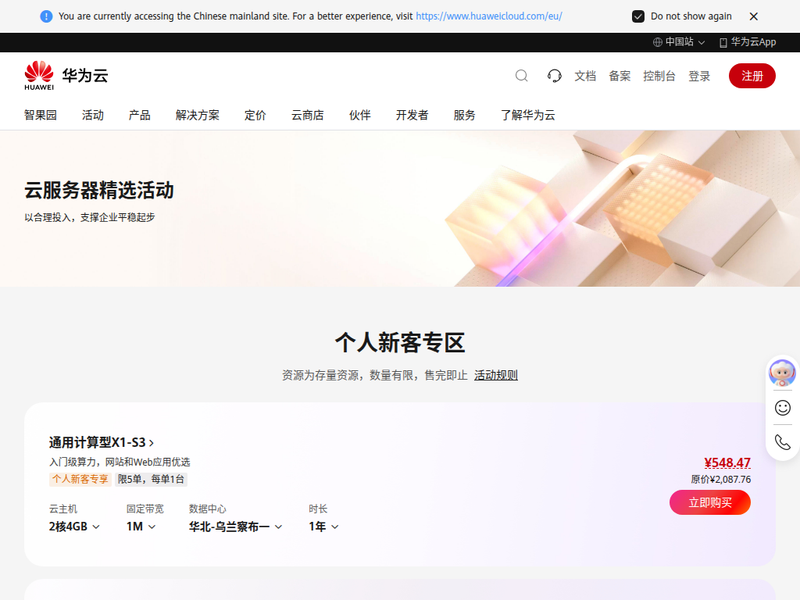
Task: Open the 云商店 menu
Action: coord(307,115)
